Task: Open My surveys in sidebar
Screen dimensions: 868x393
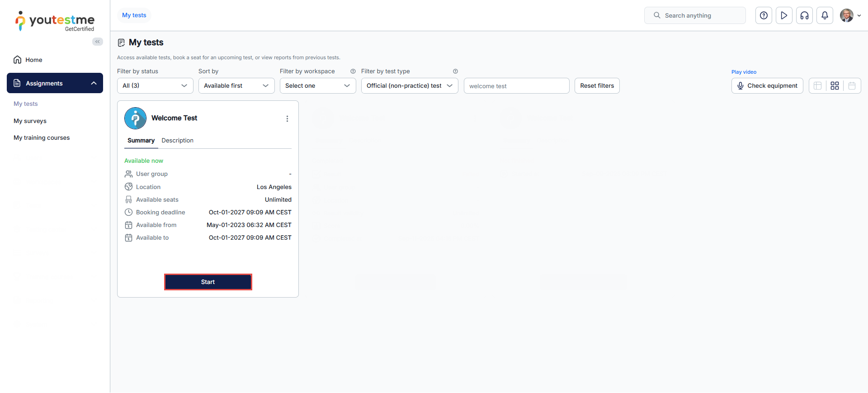Action: click(x=30, y=121)
